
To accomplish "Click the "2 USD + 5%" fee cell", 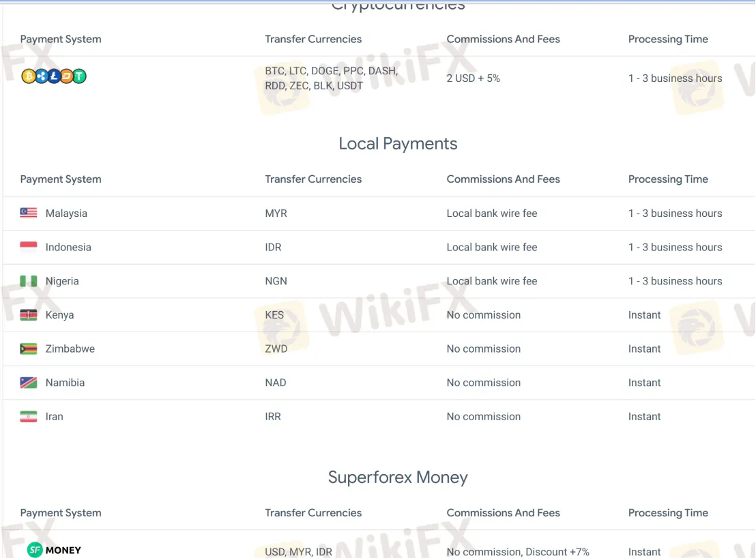I will [x=474, y=78].
